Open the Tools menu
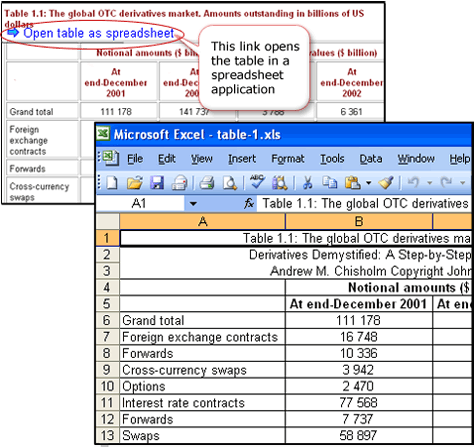 [332, 159]
